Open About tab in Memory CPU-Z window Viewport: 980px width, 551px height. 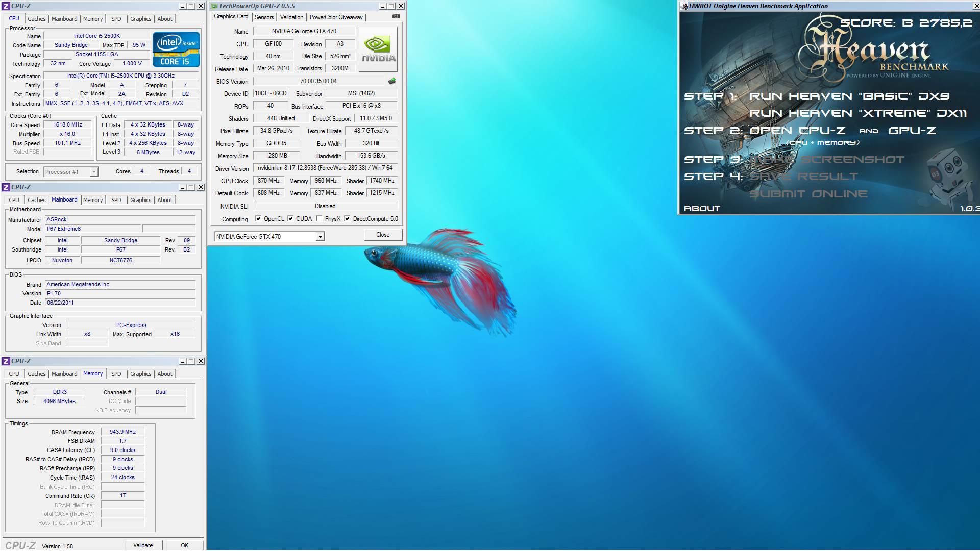(x=165, y=374)
